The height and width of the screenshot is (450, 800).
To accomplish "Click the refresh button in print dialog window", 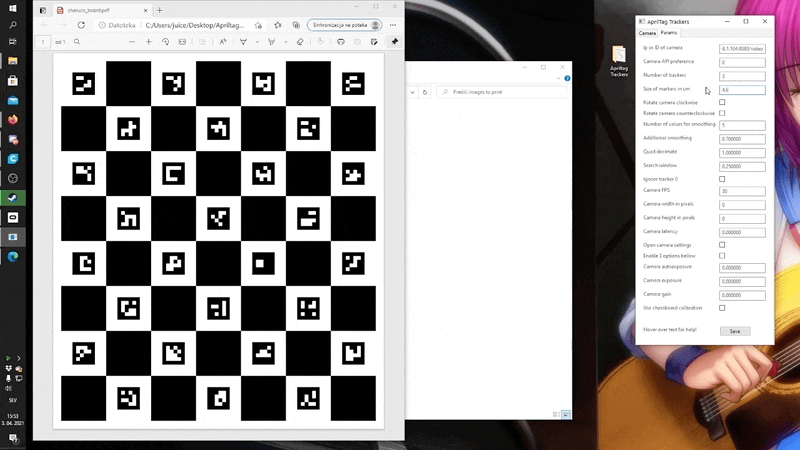I will point(424,92).
